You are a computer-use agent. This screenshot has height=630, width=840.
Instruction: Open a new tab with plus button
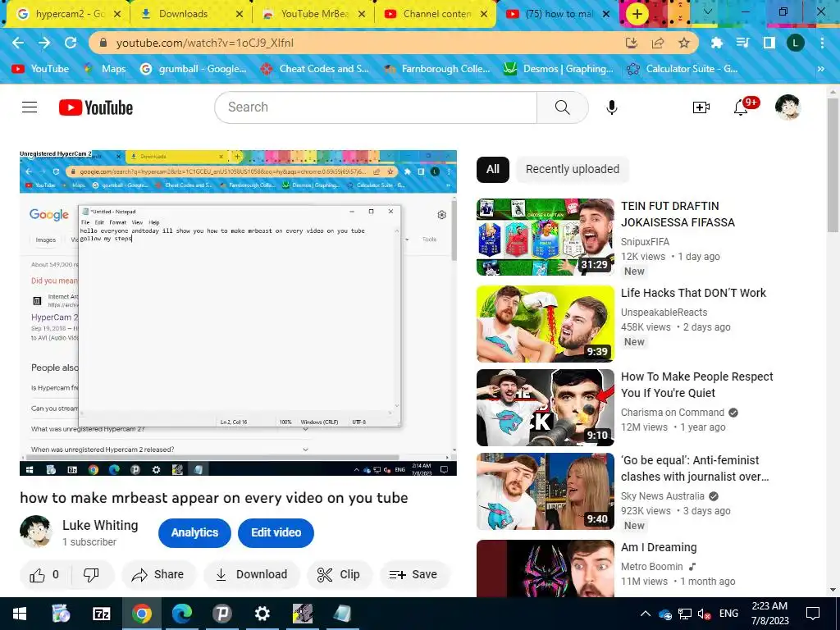pos(637,14)
